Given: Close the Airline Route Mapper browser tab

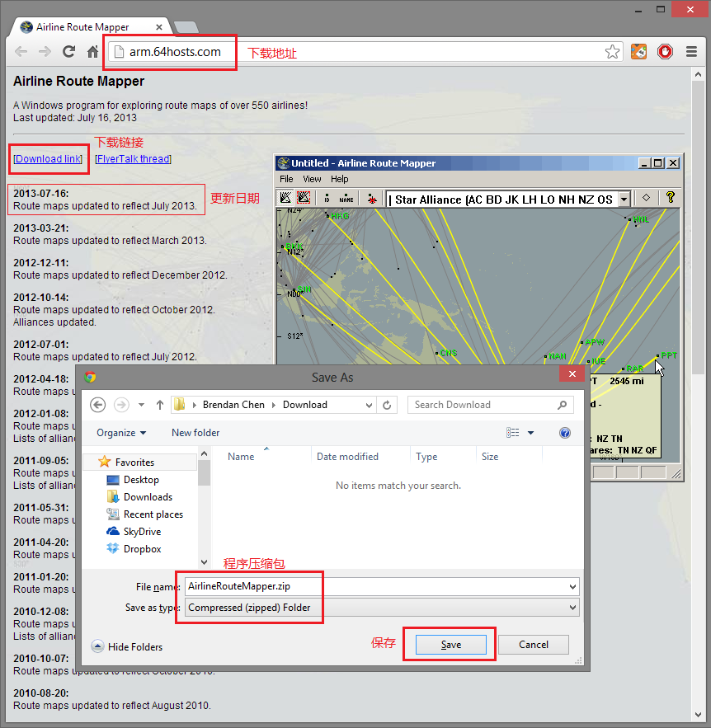Looking at the screenshot, I should [159, 27].
